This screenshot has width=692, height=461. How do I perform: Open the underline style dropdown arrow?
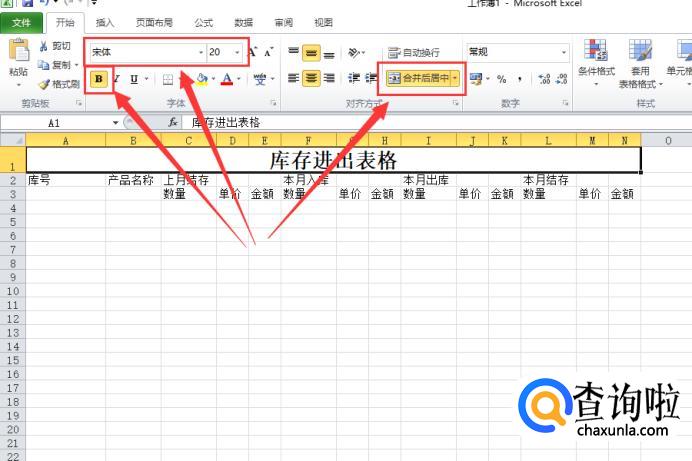(147, 79)
